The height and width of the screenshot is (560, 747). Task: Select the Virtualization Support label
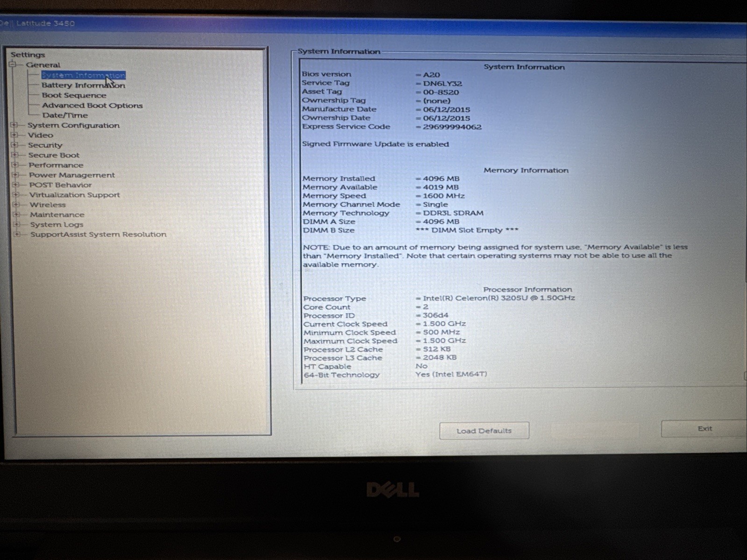74,195
